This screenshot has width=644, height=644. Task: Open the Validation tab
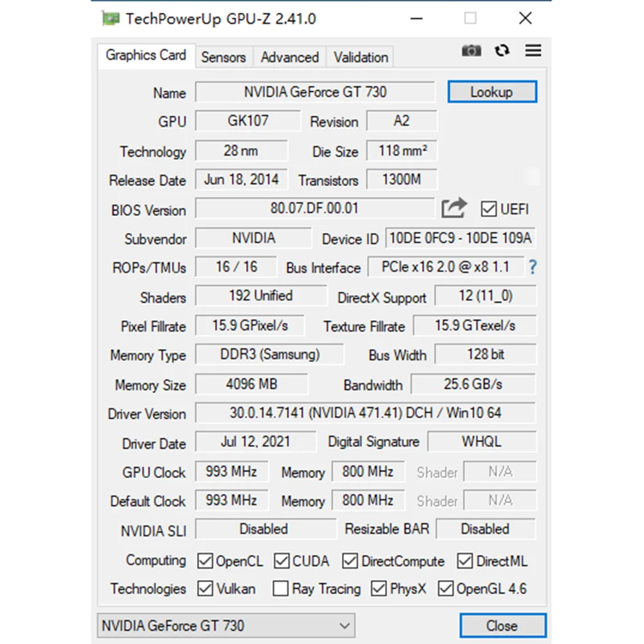(361, 57)
